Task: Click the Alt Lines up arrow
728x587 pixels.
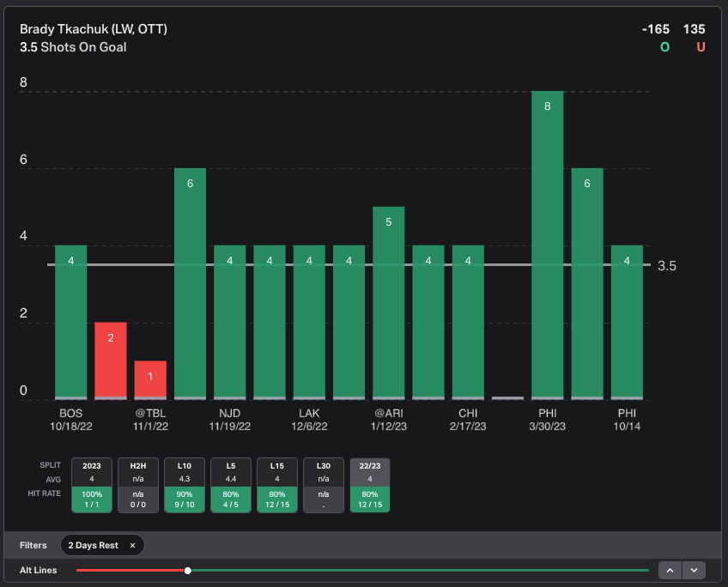Action: coord(670,570)
